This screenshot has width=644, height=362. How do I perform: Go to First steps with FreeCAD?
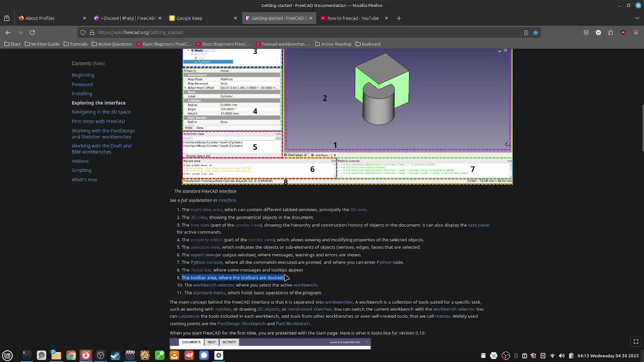point(98,121)
